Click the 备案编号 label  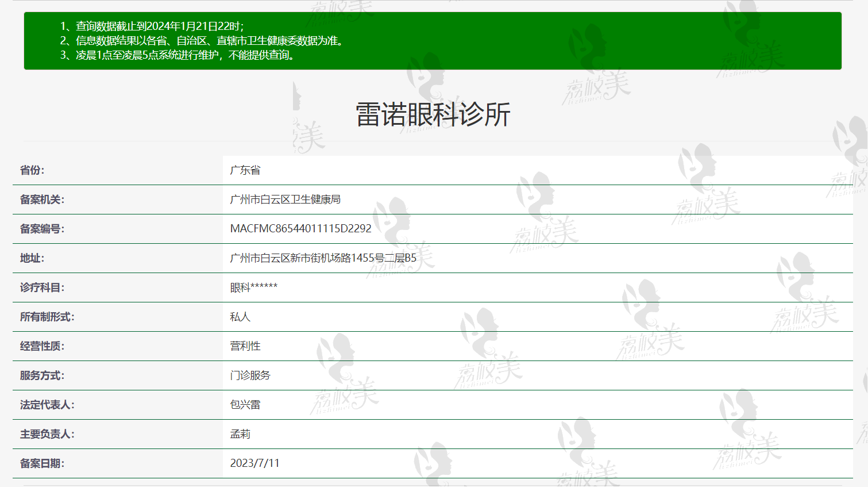pos(42,229)
